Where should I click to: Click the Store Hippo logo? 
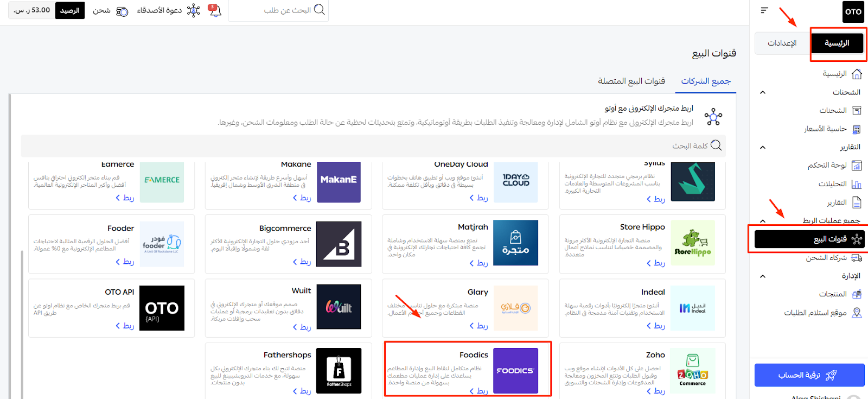pos(693,243)
